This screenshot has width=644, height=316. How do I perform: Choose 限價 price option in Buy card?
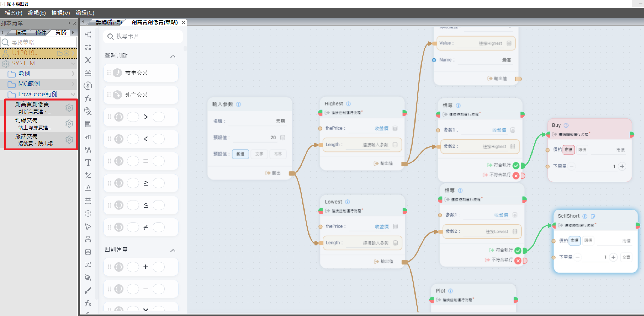[582, 150]
